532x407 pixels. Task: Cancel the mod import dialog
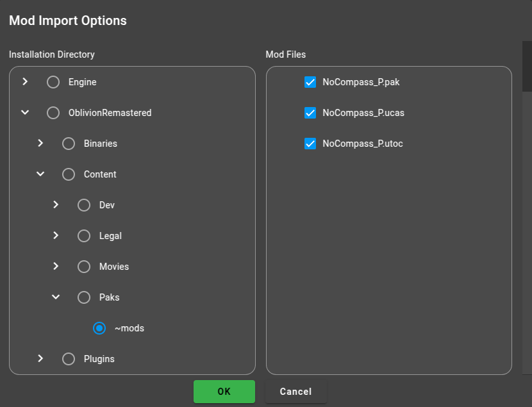296,392
